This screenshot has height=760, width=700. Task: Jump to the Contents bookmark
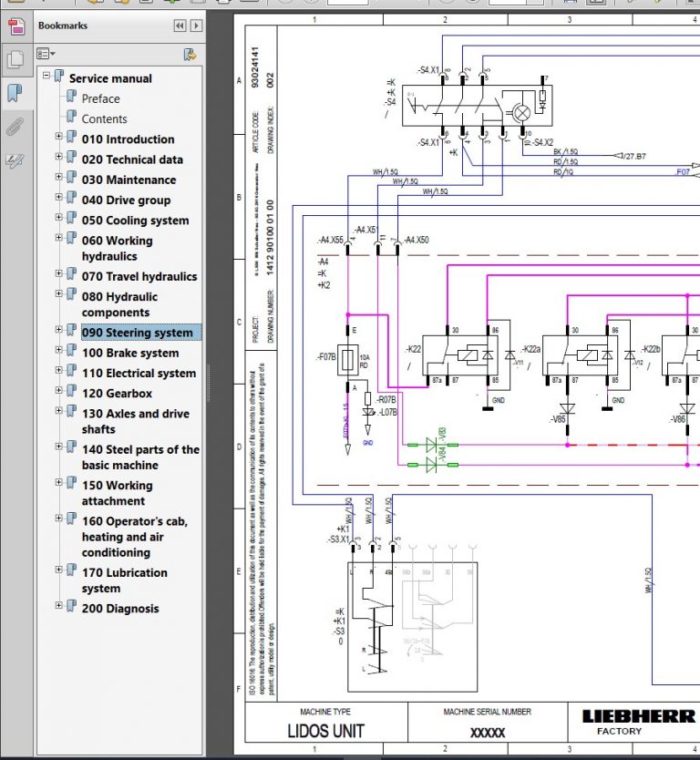click(x=104, y=118)
